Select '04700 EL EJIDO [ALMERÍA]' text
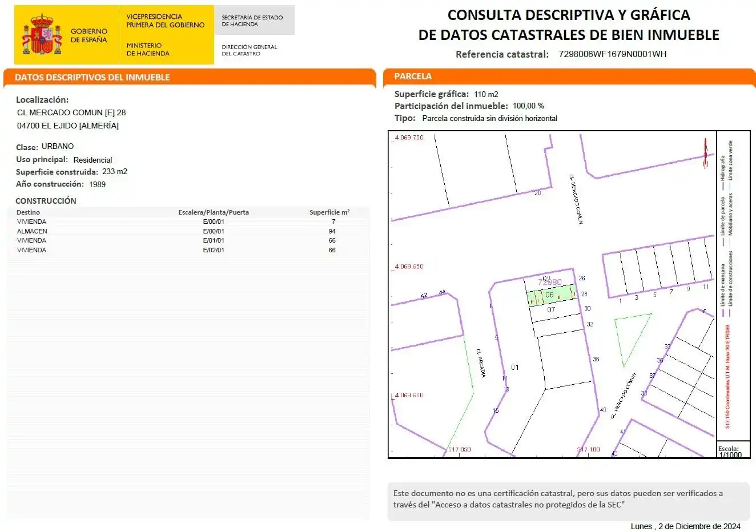756x532 pixels. [x=68, y=126]
